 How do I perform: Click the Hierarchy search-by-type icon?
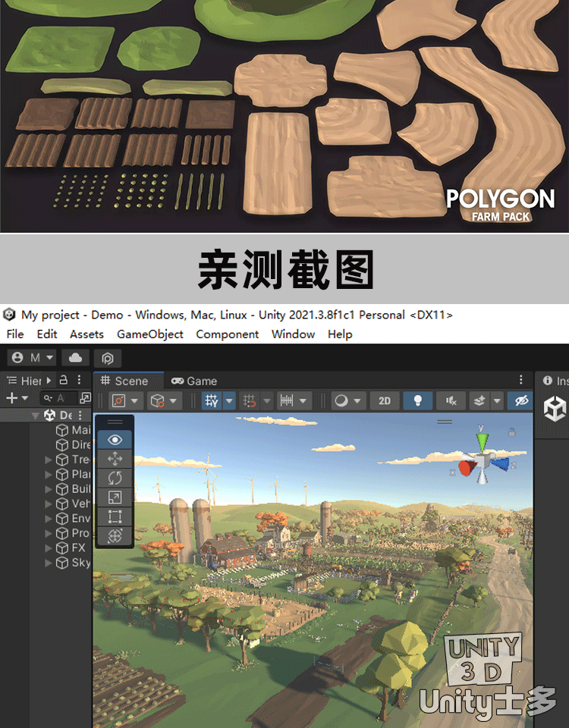(85, 398)
